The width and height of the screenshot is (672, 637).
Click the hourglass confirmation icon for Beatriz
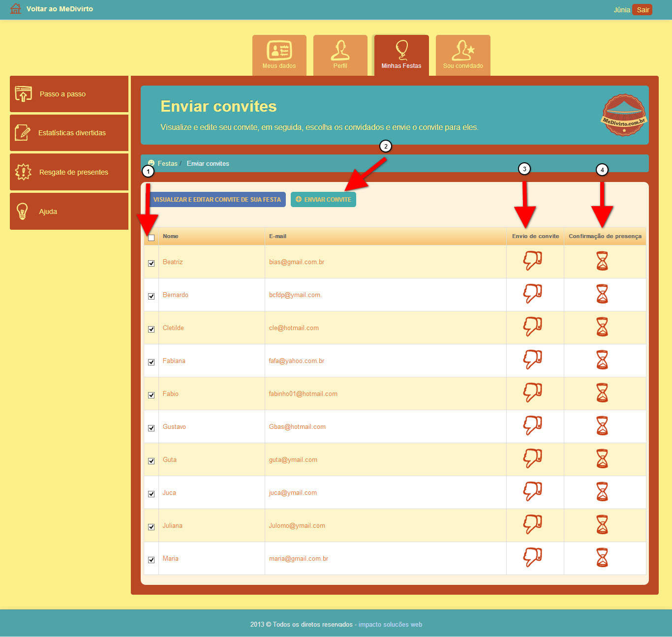click(602, 261)
